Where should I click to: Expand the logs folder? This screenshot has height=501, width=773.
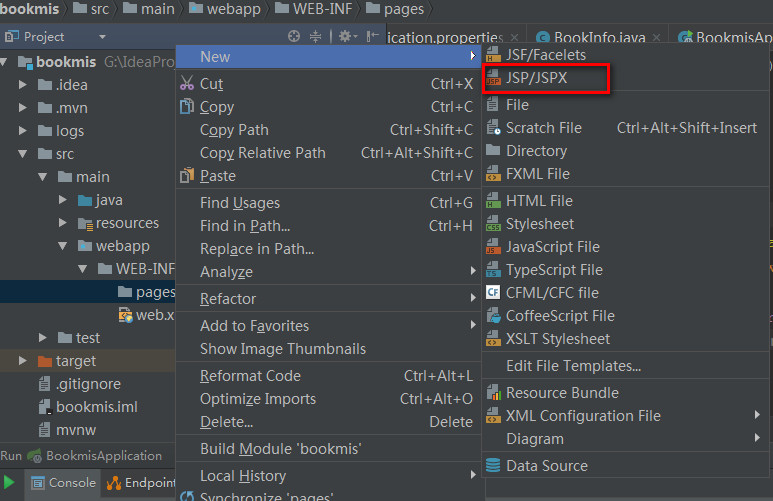click(22, 130)
